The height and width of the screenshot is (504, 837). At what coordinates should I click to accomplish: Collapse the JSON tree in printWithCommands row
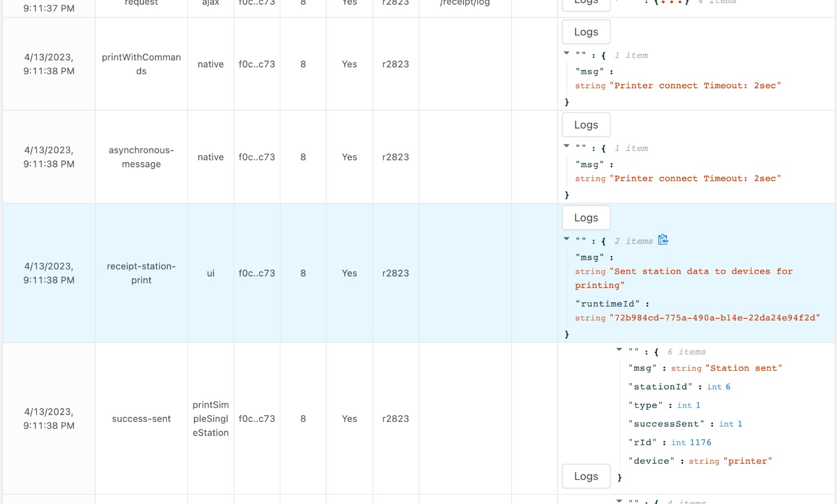click(567, 53)
